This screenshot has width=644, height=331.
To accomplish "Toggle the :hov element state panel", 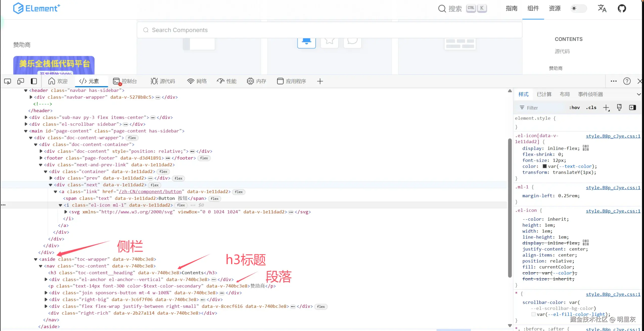I will pyautogui.click(x=574, y=108).
